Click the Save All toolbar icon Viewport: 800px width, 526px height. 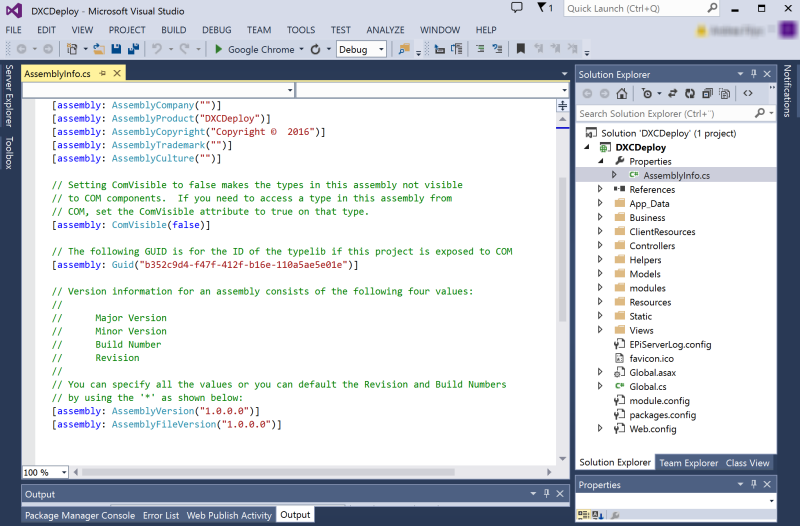[132, 49]
